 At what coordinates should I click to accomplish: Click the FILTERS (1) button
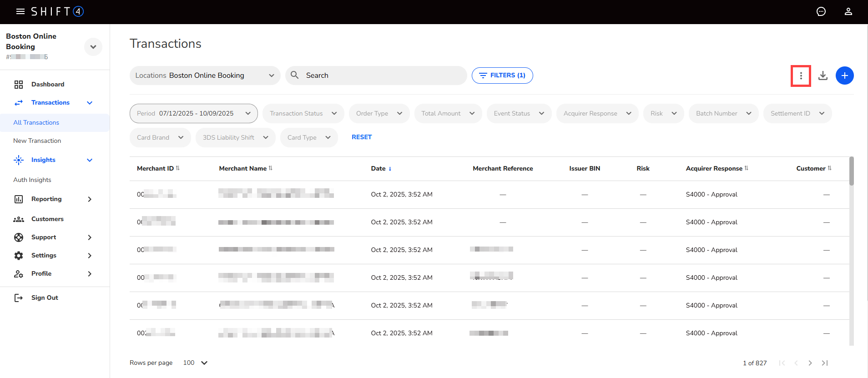pyautogui.click(x=502, y=76)
